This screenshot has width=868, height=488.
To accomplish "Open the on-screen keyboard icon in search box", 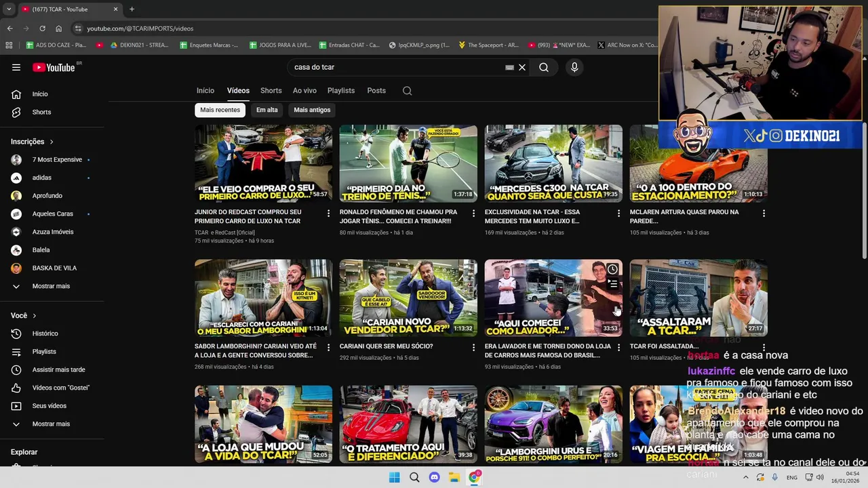I will tap(509, 67).
